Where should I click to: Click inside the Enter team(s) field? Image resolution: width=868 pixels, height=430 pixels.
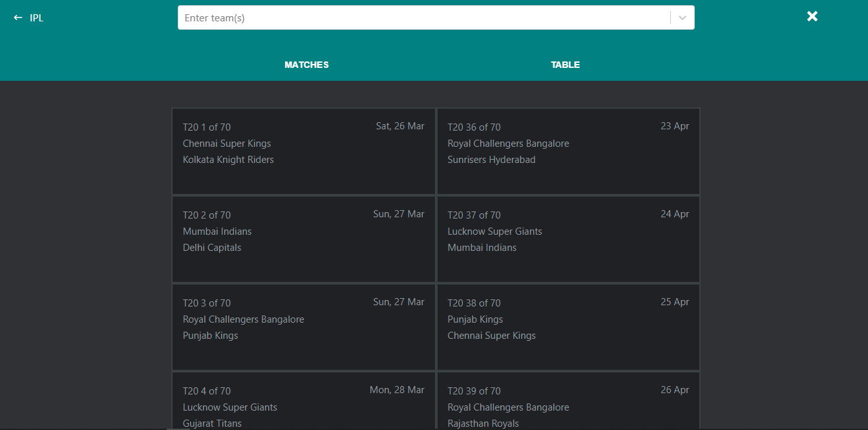tap(388, 17)
